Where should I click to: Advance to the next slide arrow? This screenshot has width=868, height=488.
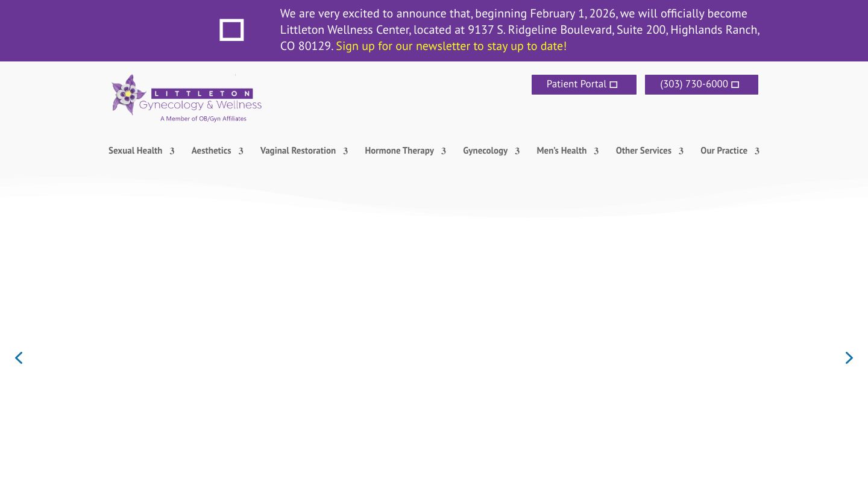[x=849, y=358]
